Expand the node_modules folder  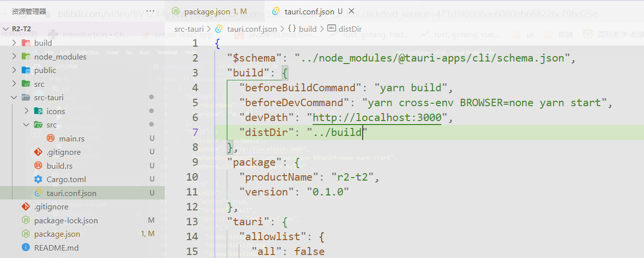14,57
